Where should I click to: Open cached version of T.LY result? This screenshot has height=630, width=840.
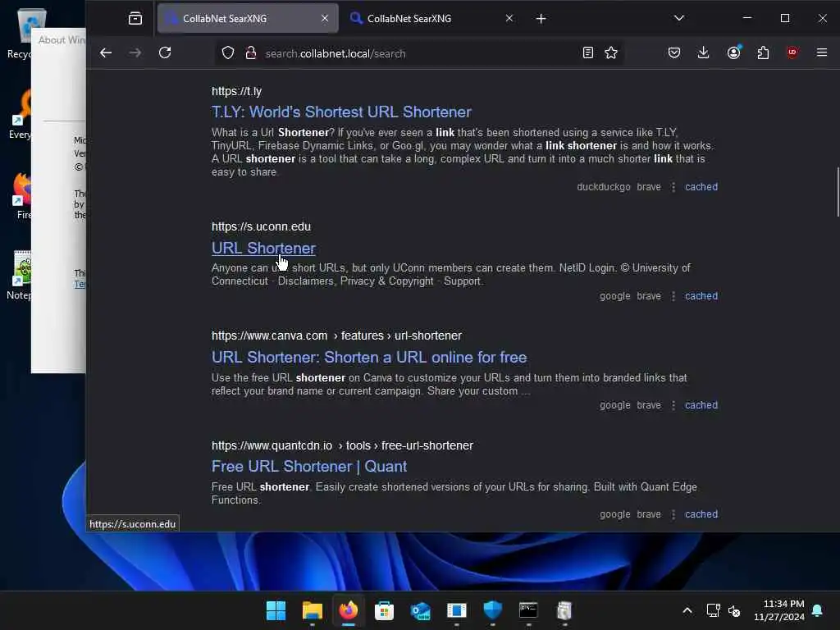coord(701,187)
